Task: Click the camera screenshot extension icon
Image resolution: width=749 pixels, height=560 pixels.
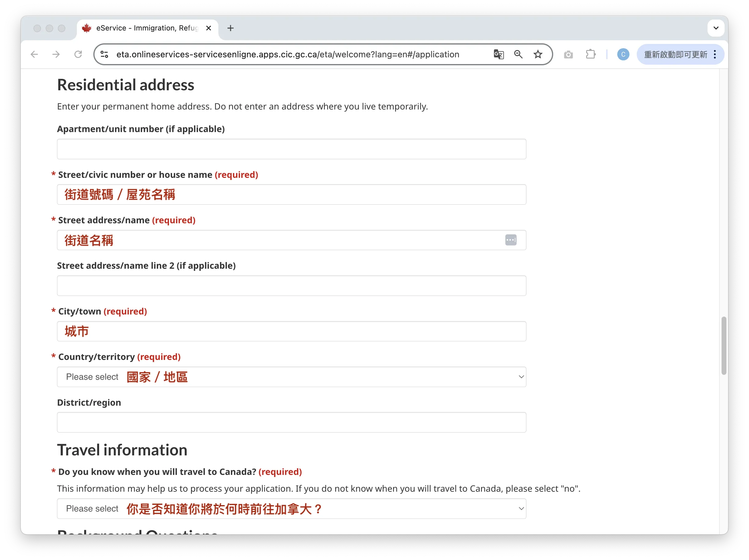Action: coord(568,55)
